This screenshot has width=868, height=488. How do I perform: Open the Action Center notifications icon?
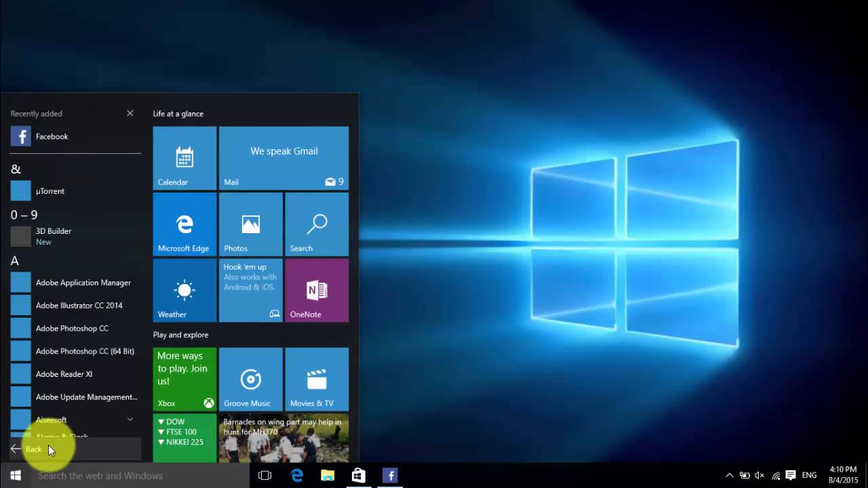[x=791, y=476]
